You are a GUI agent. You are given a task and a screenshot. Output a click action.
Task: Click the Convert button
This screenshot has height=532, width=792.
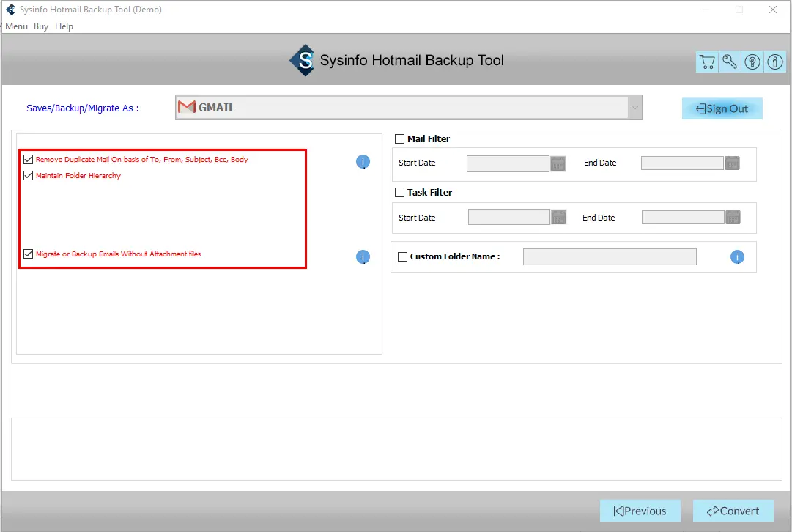(733, 511)
